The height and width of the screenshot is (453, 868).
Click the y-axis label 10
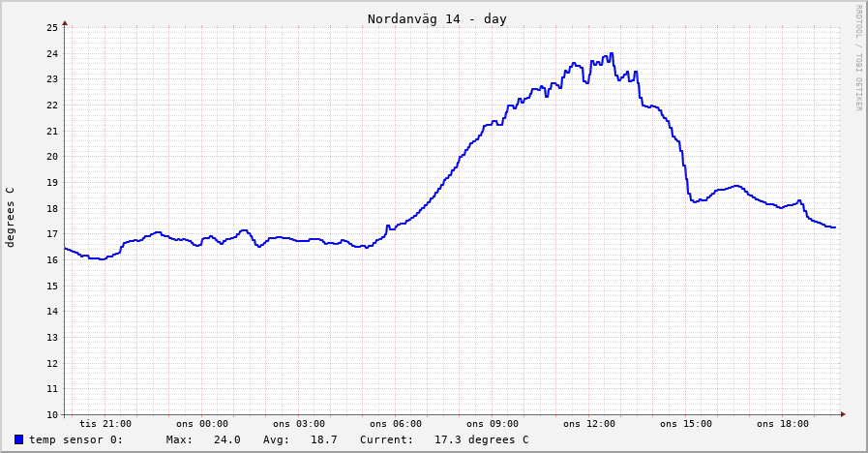click(x=52, y=415)
